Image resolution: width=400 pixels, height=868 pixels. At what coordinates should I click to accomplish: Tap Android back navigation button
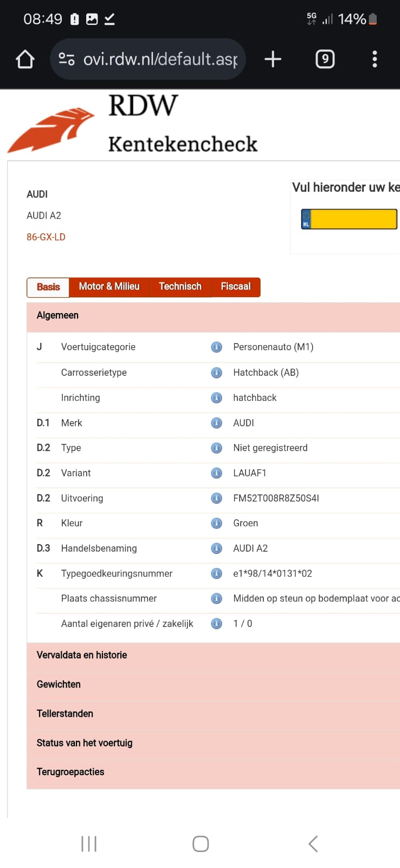pos(313,844)
